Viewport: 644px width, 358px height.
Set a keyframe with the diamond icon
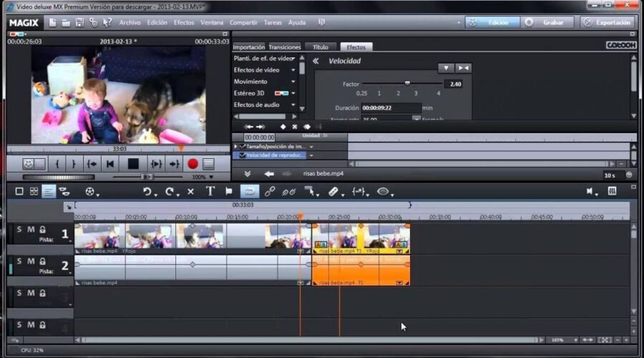click(x=283, y=127)
